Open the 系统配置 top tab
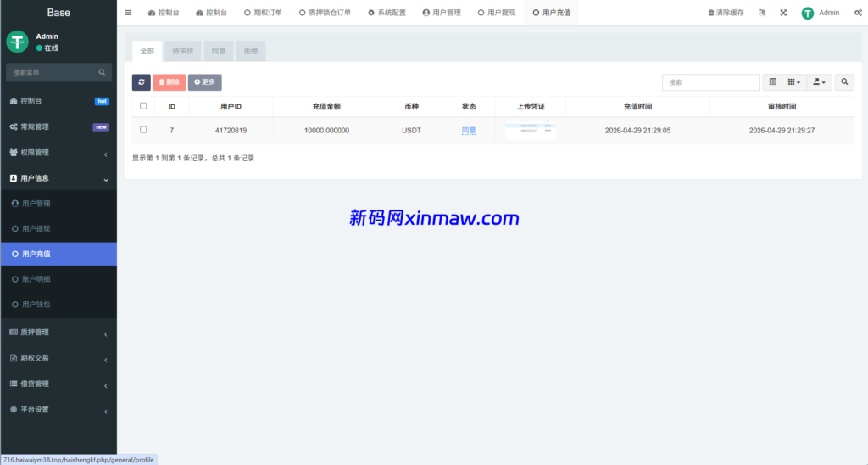Image resolution: width=868 pixels, height=465 pixels. point(387,13)
